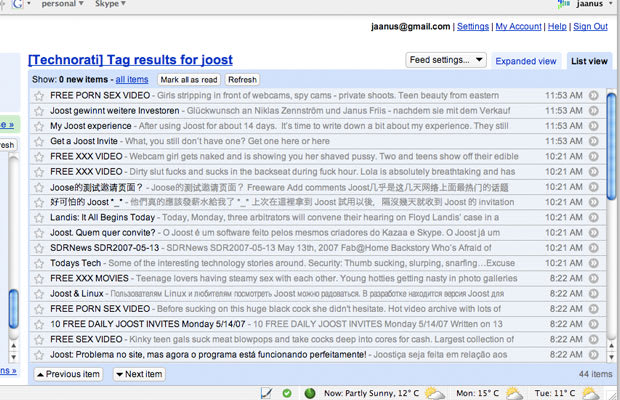Click arrow icon on 'SDRNews SDR2007-05-13' row

click(594, 248)
